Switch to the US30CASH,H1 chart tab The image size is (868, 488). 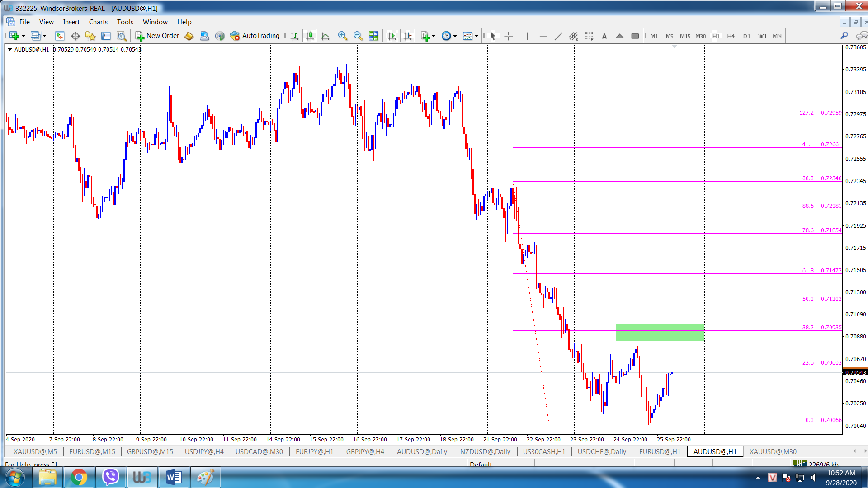[544, 451]
